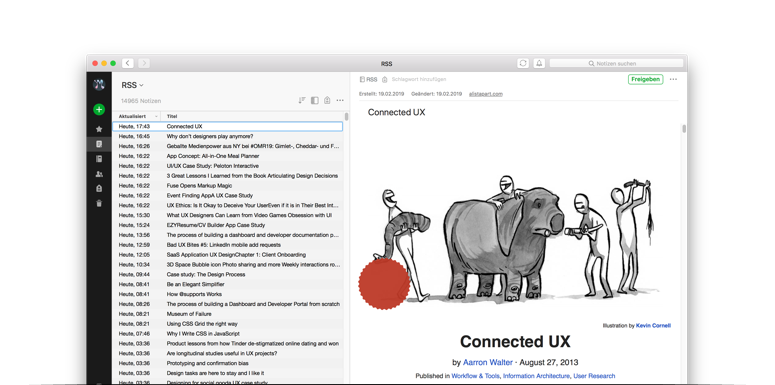
Task: Select note Event Finding AppA UX Case Study
Action: (227, 196)
